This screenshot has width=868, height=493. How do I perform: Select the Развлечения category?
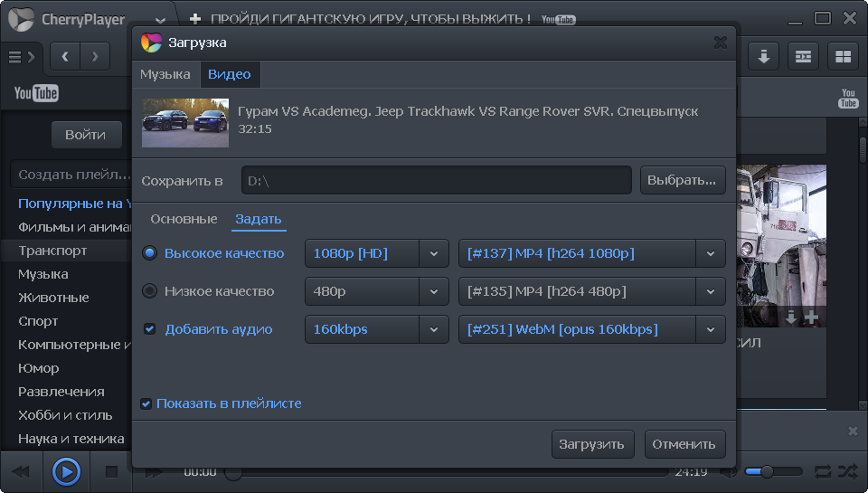61,392
